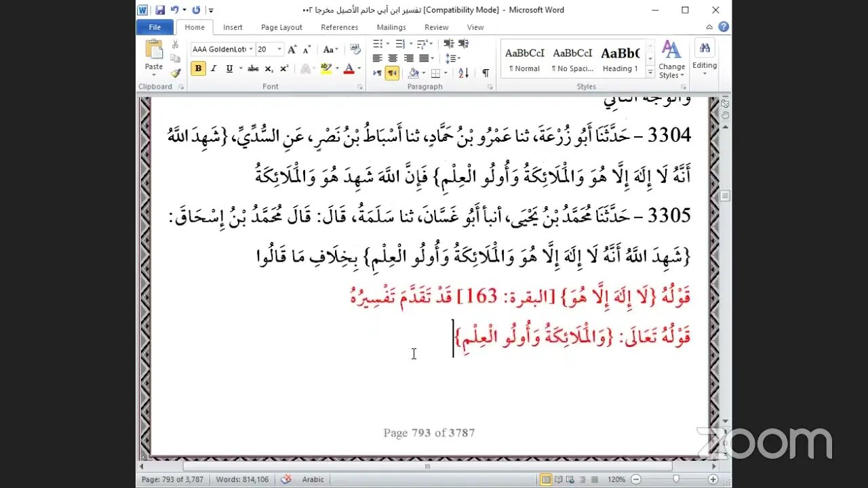
Task: Apply Normal style
Action: 525,60
